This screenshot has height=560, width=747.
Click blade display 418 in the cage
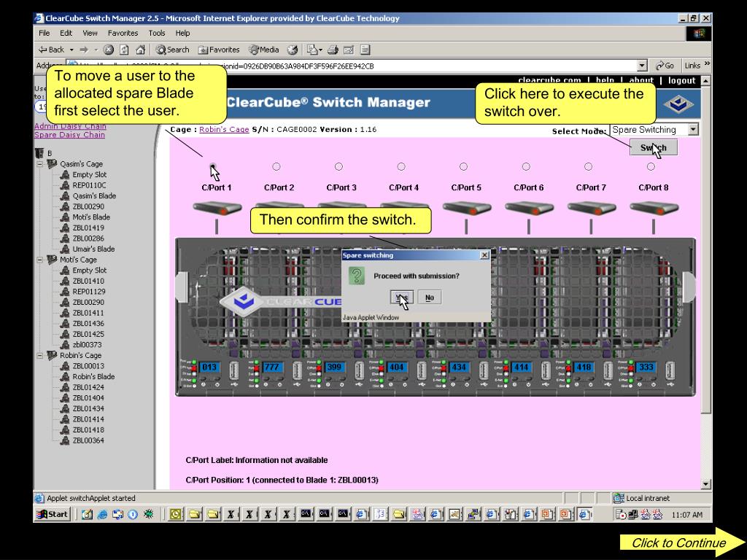584,367
